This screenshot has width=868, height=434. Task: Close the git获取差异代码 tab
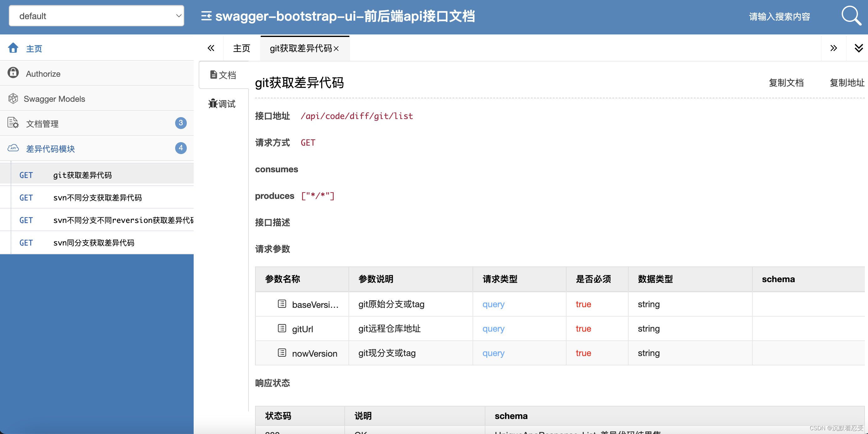tap(336, 49)
